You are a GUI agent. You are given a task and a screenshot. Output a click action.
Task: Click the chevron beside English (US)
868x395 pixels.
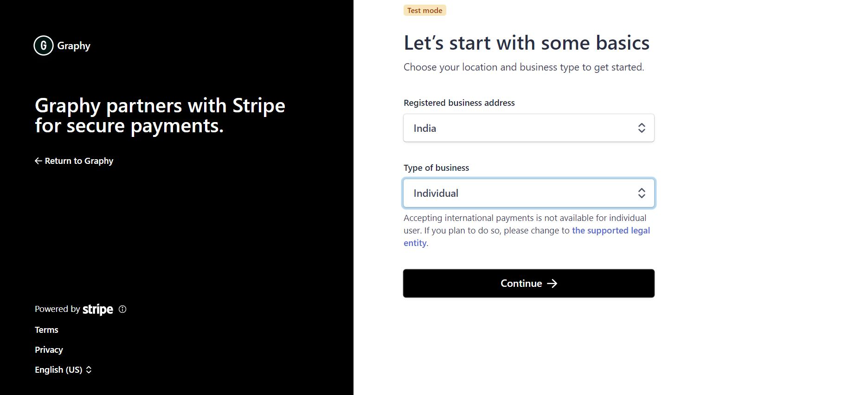point(88,369)
